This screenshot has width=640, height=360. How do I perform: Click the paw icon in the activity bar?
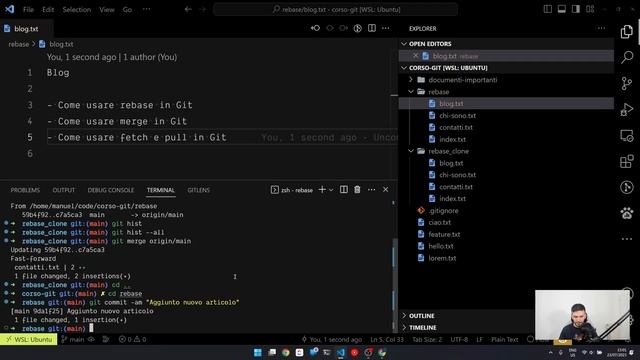point(627,213)
